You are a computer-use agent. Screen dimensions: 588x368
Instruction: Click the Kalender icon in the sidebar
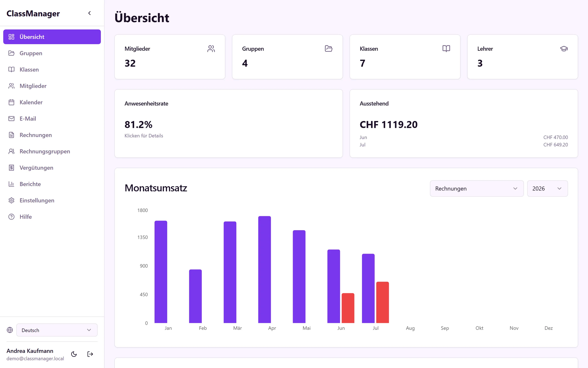pos(11,102)
